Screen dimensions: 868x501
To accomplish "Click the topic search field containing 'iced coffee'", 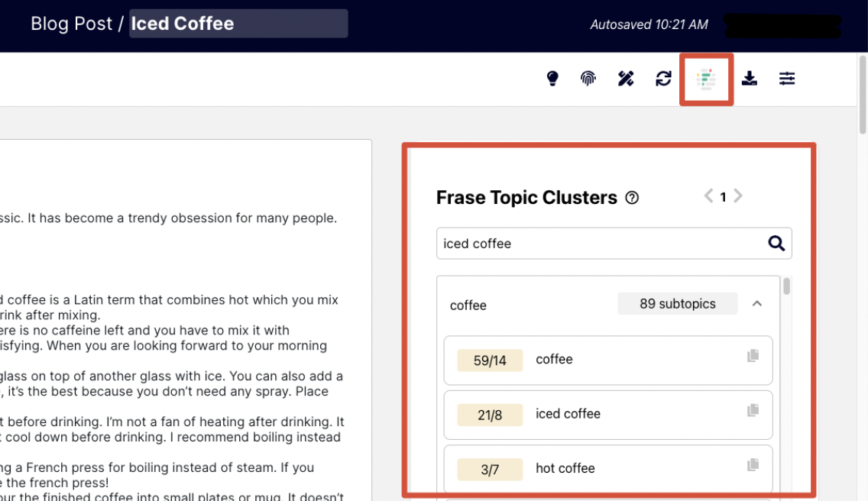I will point(614,244).
